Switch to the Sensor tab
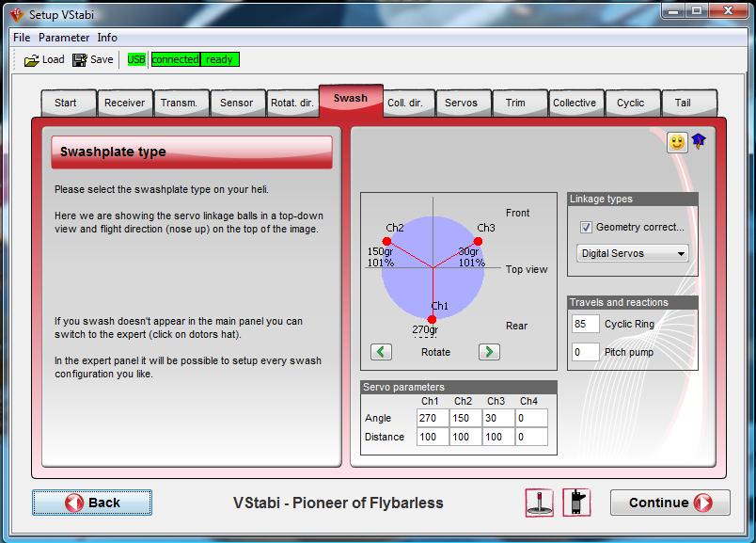Image resolution: width=756 pixels, height=543 pixels. (x=238, y=103)
